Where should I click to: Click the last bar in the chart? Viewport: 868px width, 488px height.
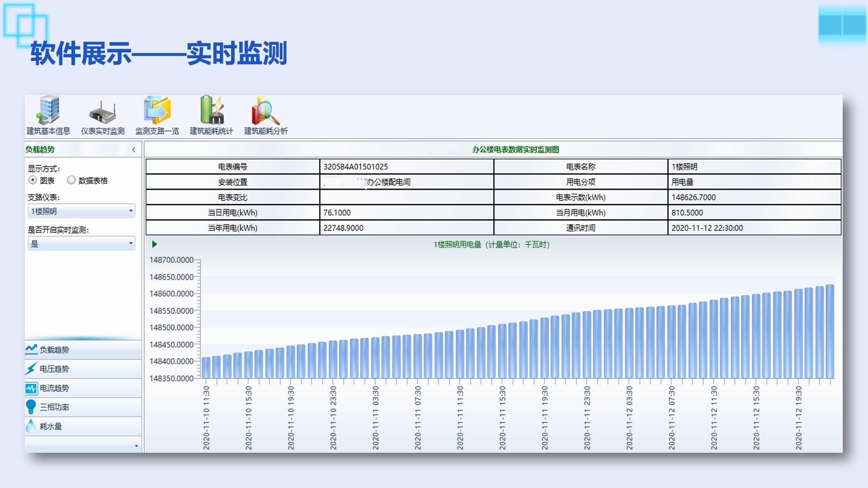(830, 331)
